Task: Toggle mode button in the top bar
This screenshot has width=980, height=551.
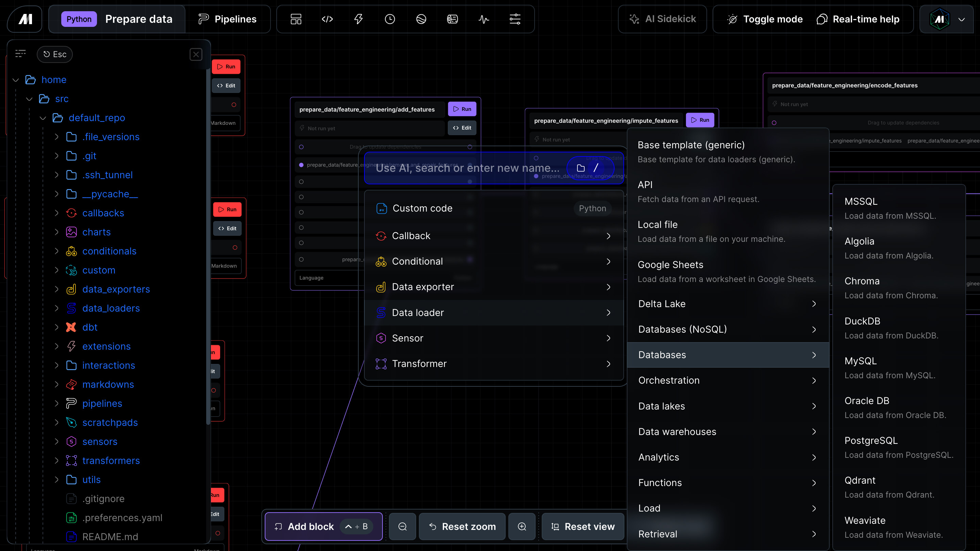Action: click(x=765, y=19)
